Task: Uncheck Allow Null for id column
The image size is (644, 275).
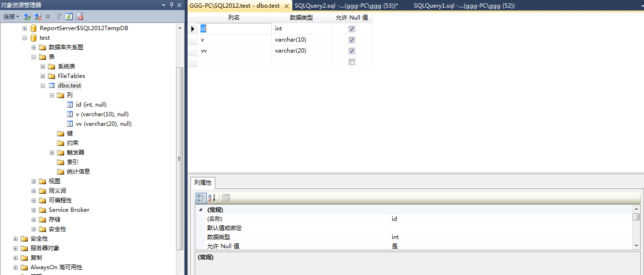Action: (x=352, y=29)
